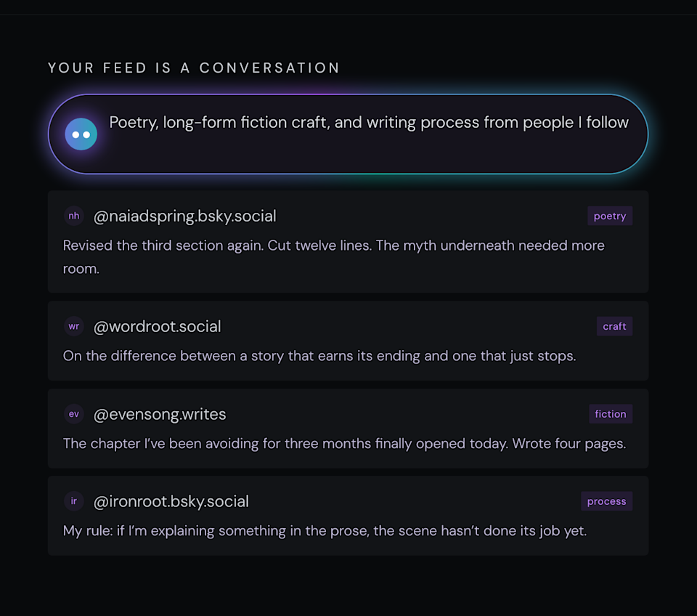Viewport: 697px width, 616px height.
Task: Click the YOUR FEED IS A CONVERSATION heading
Action: [193, 68]
